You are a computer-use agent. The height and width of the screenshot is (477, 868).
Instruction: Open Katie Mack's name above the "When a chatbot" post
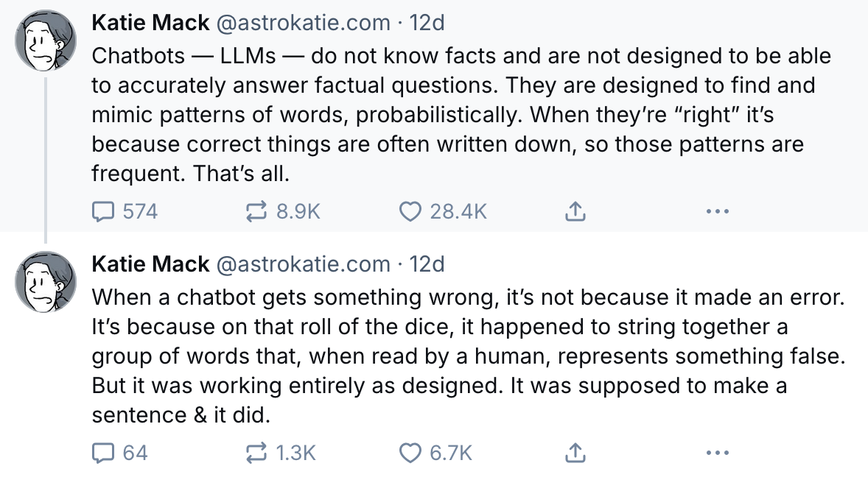pos(150,264)
